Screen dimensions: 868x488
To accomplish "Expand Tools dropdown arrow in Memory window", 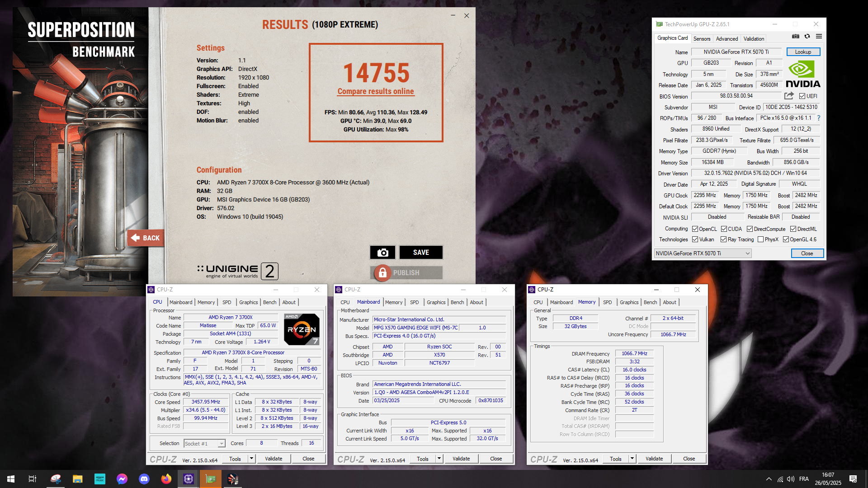I will click(x=632, y=459).
